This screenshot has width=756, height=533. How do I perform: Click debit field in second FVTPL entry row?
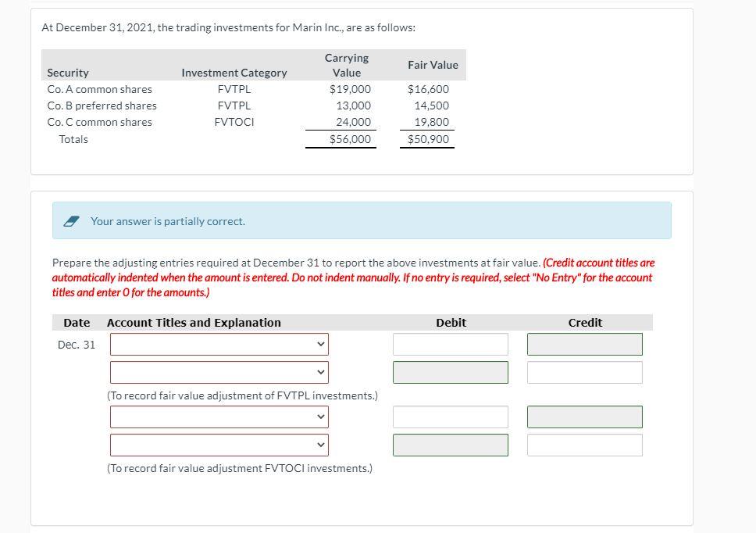[451, 372]
